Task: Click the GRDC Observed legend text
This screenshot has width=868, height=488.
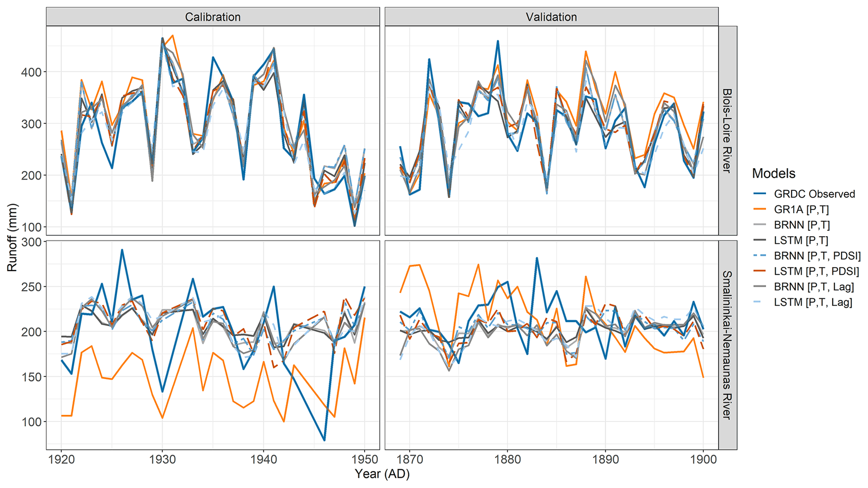Action: coord(814,194)
